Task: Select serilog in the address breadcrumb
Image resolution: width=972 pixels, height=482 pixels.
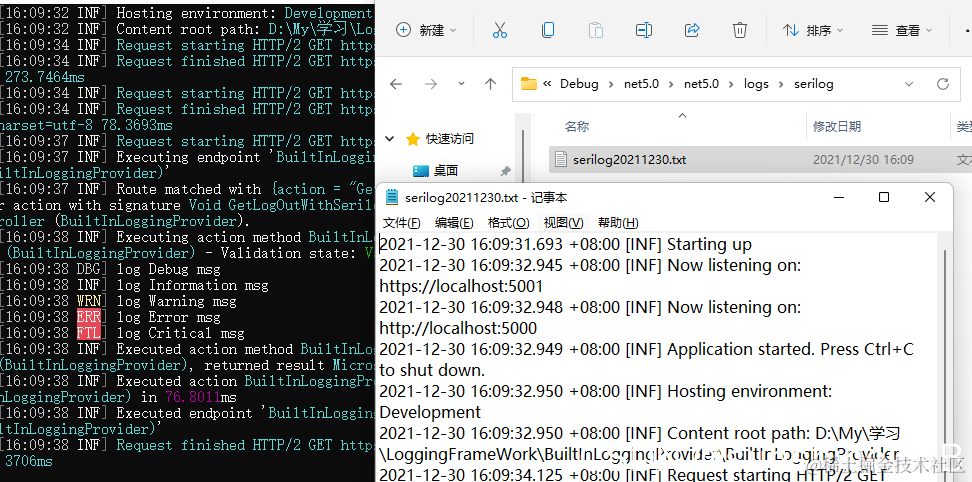Action: tap(813, 84)
